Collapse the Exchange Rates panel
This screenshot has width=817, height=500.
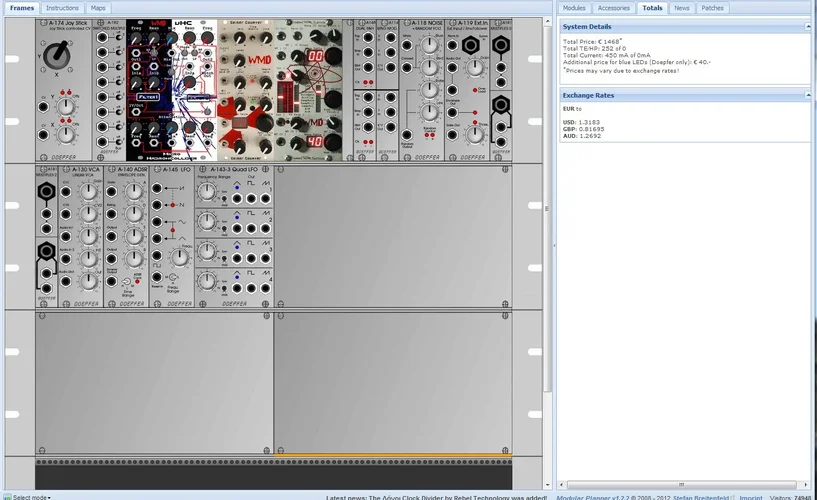coord(808,95)
